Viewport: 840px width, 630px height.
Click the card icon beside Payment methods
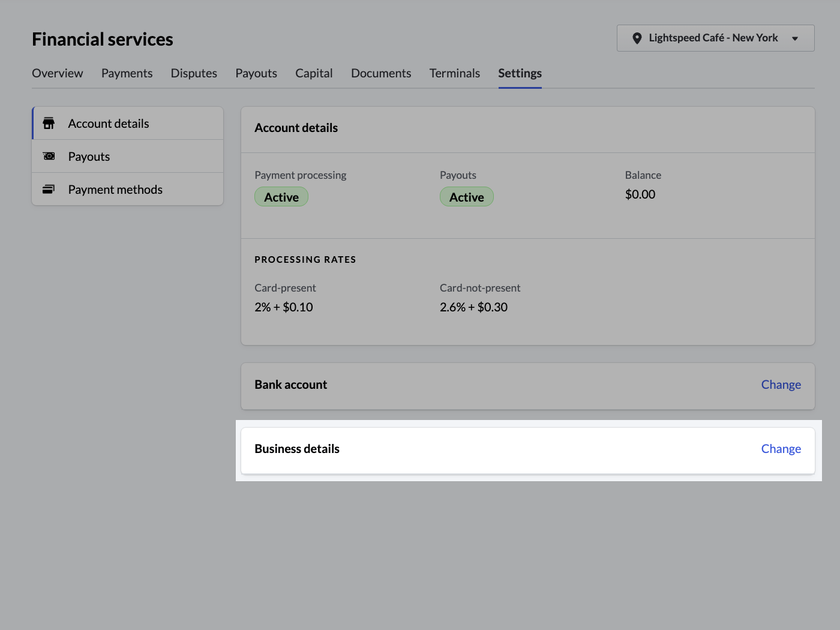(x=49, y=189)
